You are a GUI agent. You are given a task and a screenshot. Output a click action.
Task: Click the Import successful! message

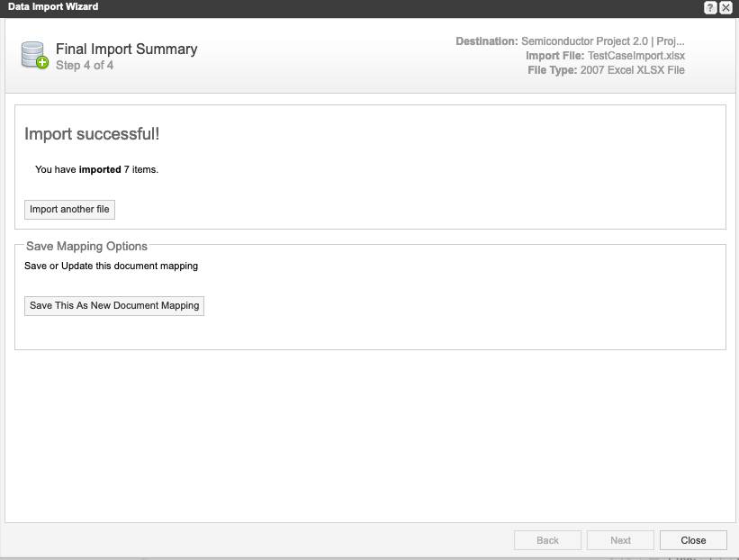click(x=92, y=134)
